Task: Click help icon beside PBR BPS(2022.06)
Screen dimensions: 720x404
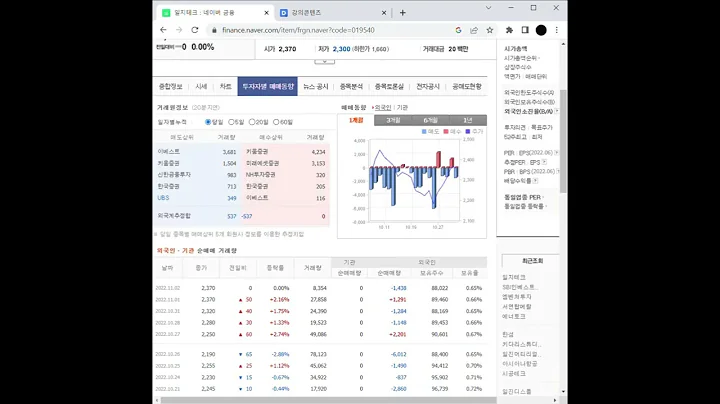Action: click(x=557, y=171)
